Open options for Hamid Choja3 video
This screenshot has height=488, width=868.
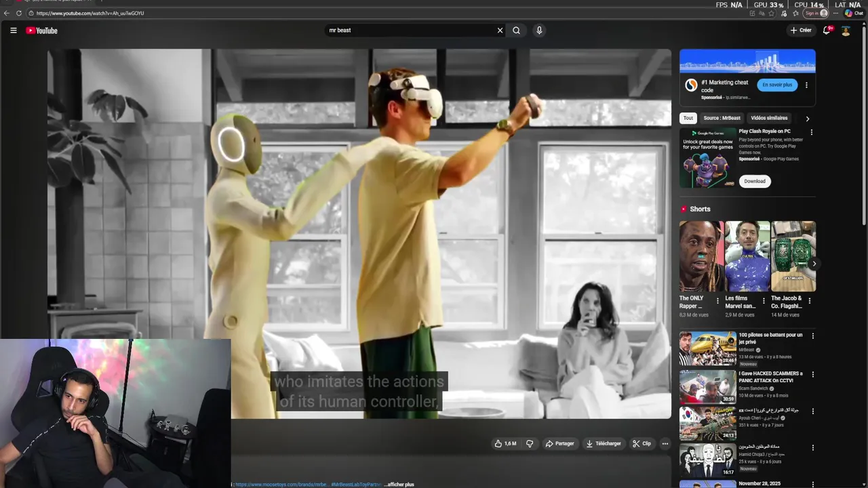813,448
